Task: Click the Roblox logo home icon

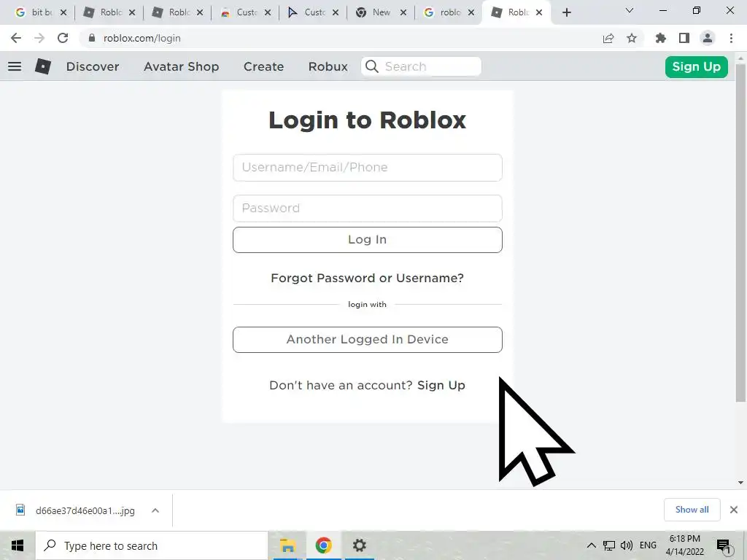Action: tap(43, 66)
